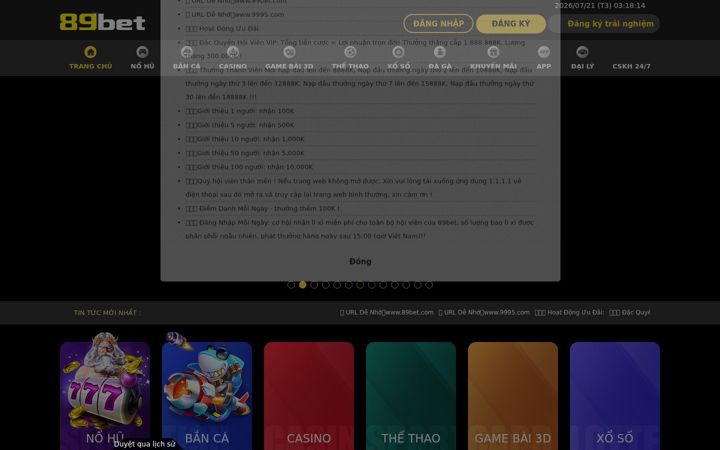The width and height of the screenshot is (720, 450).
Task: Click Điểm Danh Mỗi Ngày announcement line
Action: (262, 208)
